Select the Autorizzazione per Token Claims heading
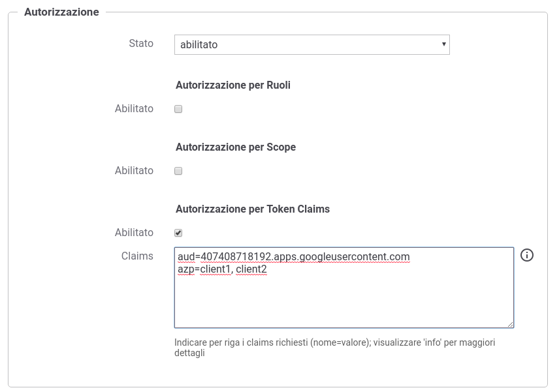The image size is (559, 392). (253, 209)
